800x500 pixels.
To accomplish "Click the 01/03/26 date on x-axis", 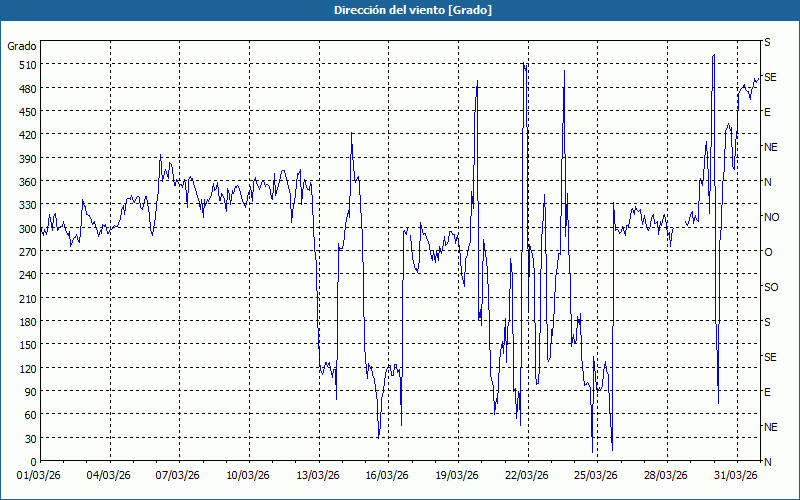I will click(40, 475).
